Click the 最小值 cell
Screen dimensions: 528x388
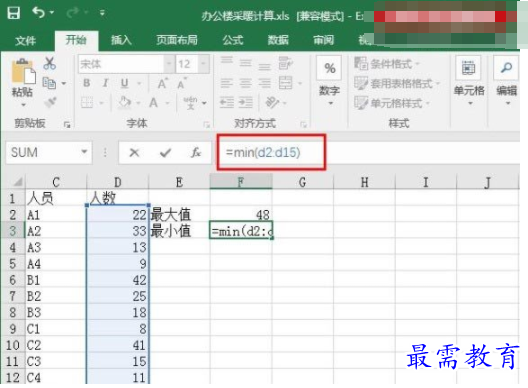pos(179,231)
